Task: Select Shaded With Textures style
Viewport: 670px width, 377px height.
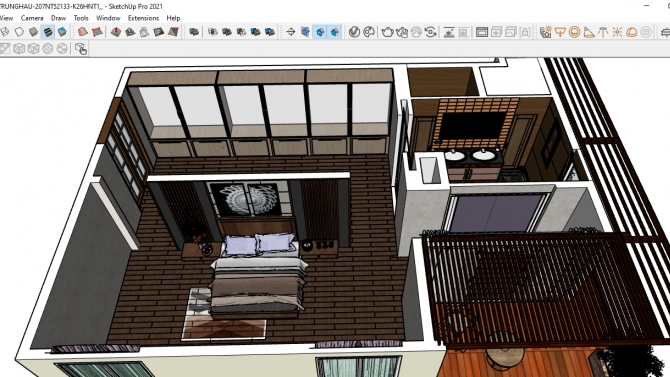Action: coord(47,32)
